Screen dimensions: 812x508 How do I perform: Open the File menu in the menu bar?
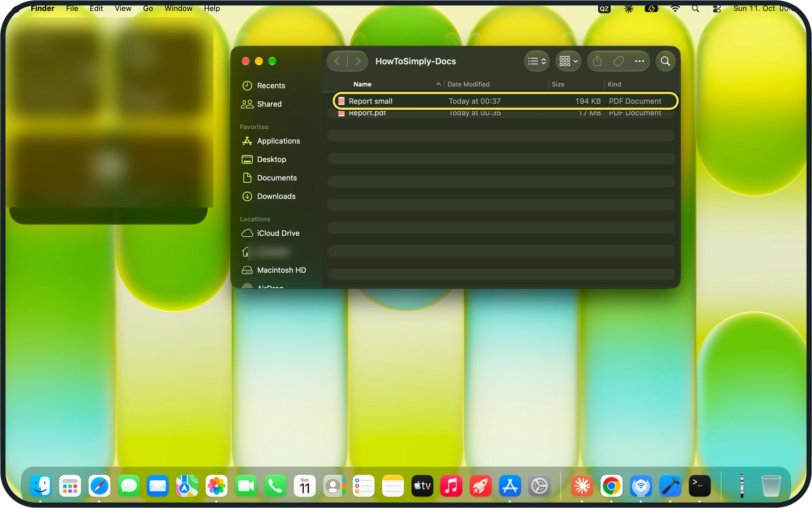[72, 8]
